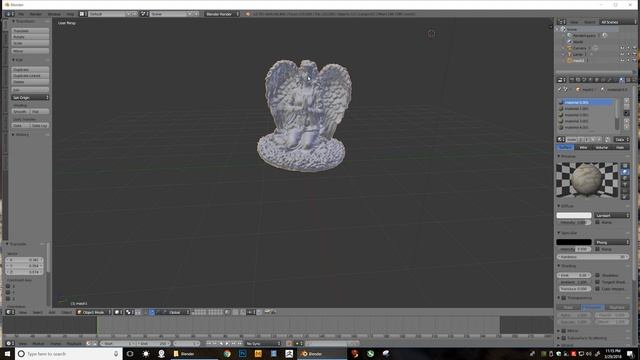The image size is (640, 360).
Task: Click the Windows Start button
Action: click(7, 354)
